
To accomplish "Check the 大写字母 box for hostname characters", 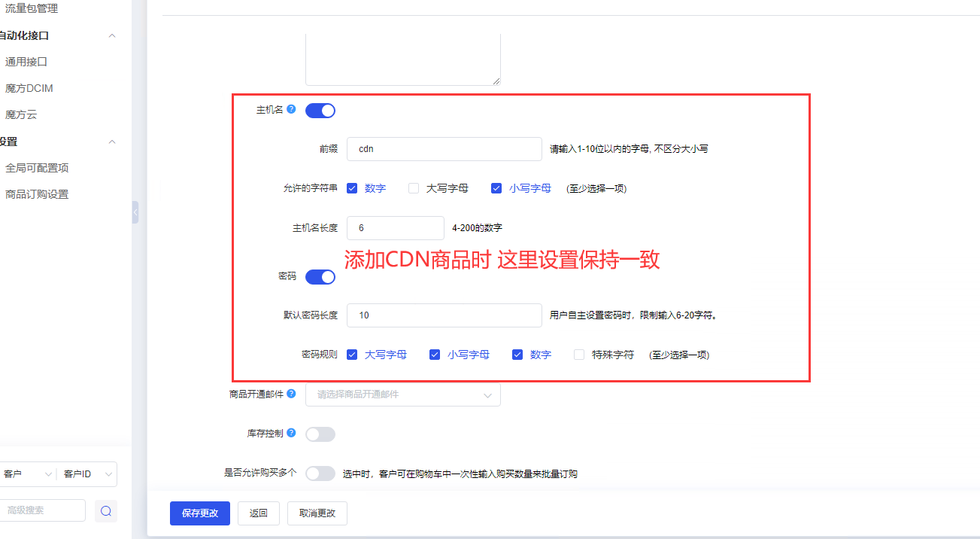I will [414, 188].
